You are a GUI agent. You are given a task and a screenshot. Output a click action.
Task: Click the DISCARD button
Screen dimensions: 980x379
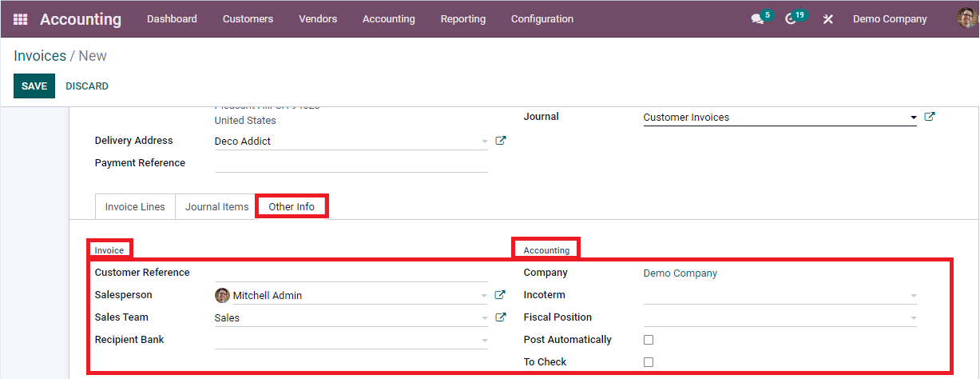87,86
